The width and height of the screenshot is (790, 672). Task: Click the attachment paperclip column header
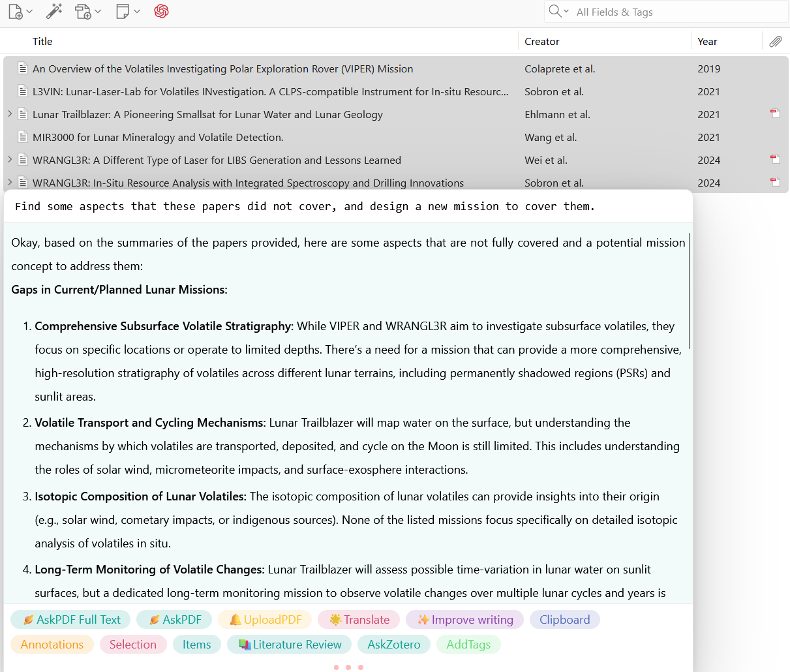click(775, 42)
